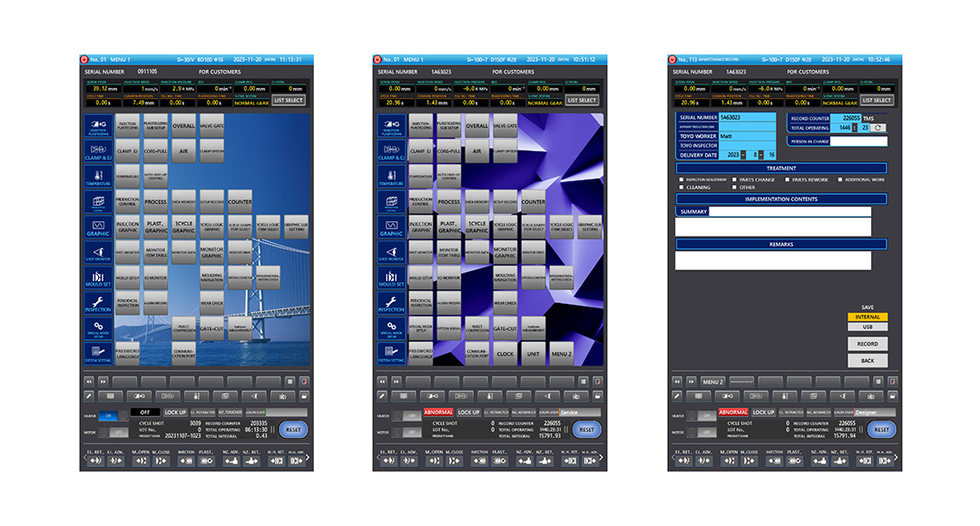The height and width of the screenshot is (526, 980).
Task: Click the refresh icon beside Total Operating field
Action: tap(878, 128)
